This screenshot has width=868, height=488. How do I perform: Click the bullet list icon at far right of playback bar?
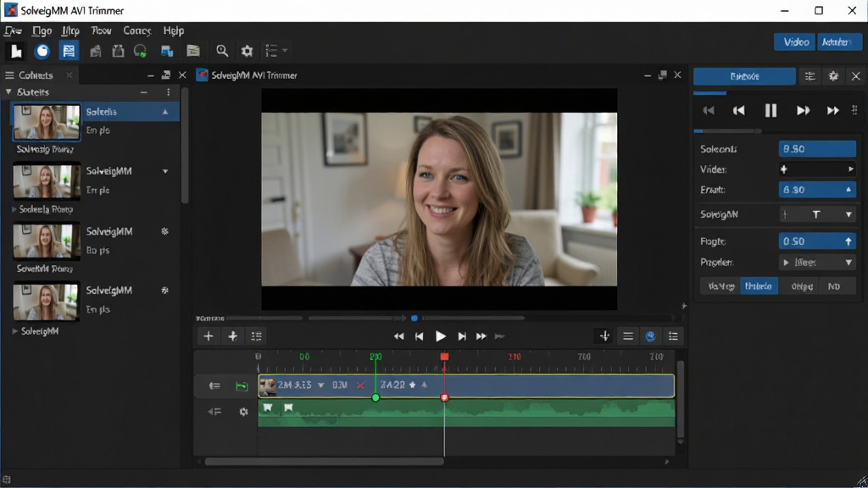point(673,336)
